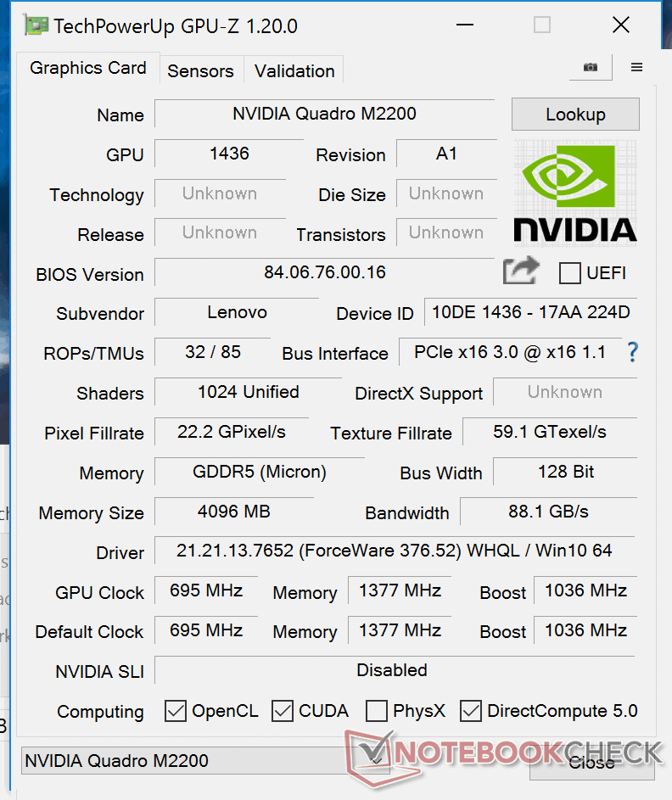Click the Lookup button
The width and height of the screenshot is (672, 800).
(x=575, y=115)
